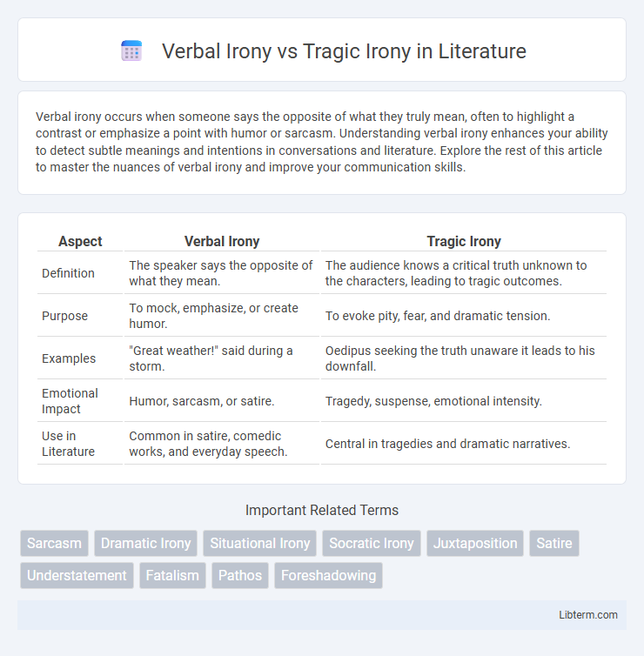Open the Socratic Irony tag
Viewport: 644px width, 656px height.
pyautogui.click(x=372, y=543)
